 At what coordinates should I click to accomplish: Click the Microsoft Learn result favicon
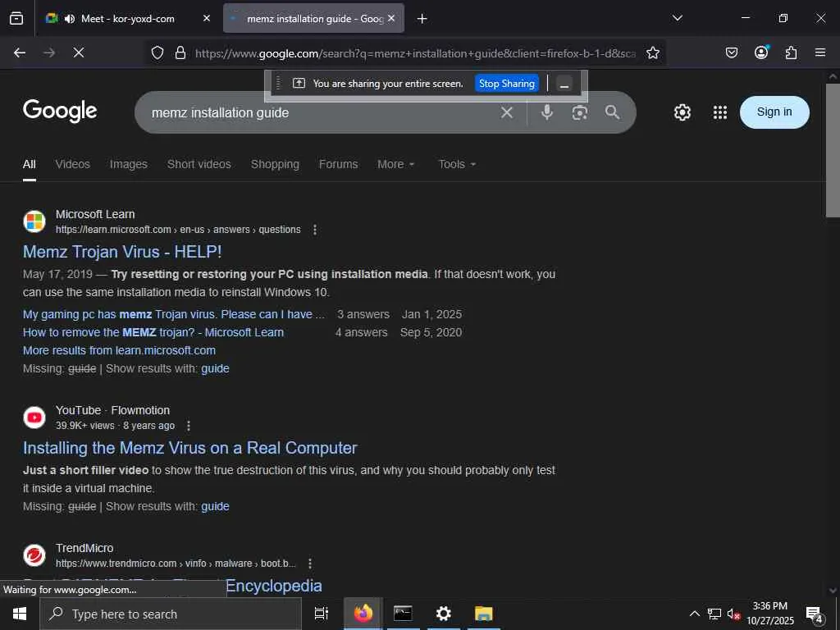click(x=34, y=221)
